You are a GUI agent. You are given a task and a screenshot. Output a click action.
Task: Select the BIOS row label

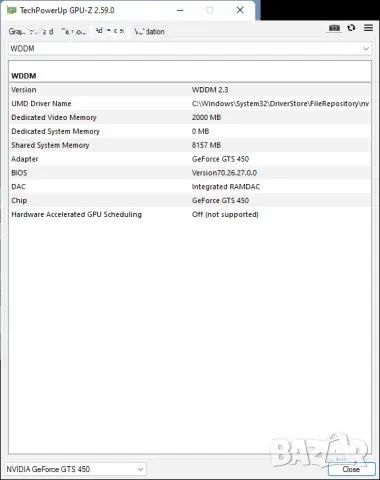pos(19,173)
